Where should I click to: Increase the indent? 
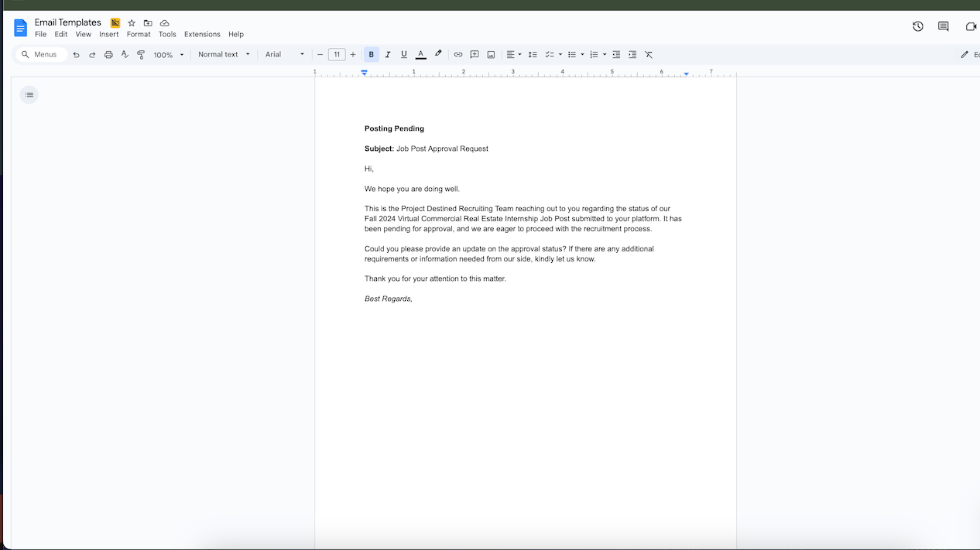(632, 55)
